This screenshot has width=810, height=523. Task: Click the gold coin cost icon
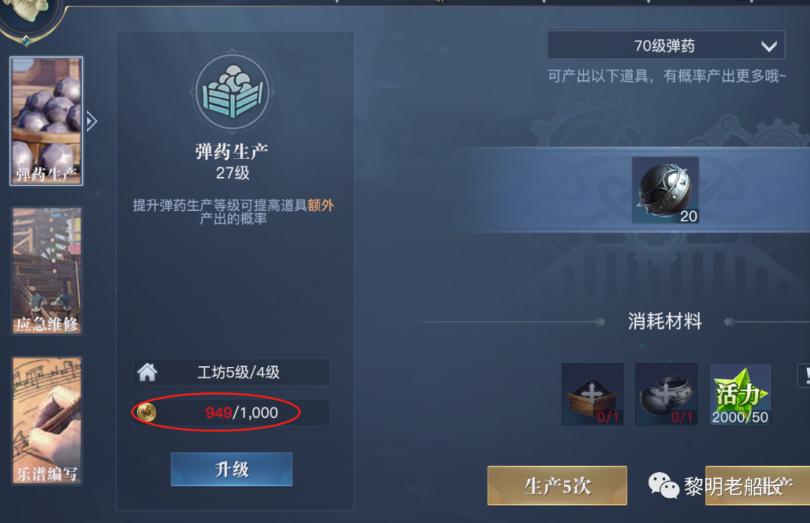point(147,412)
